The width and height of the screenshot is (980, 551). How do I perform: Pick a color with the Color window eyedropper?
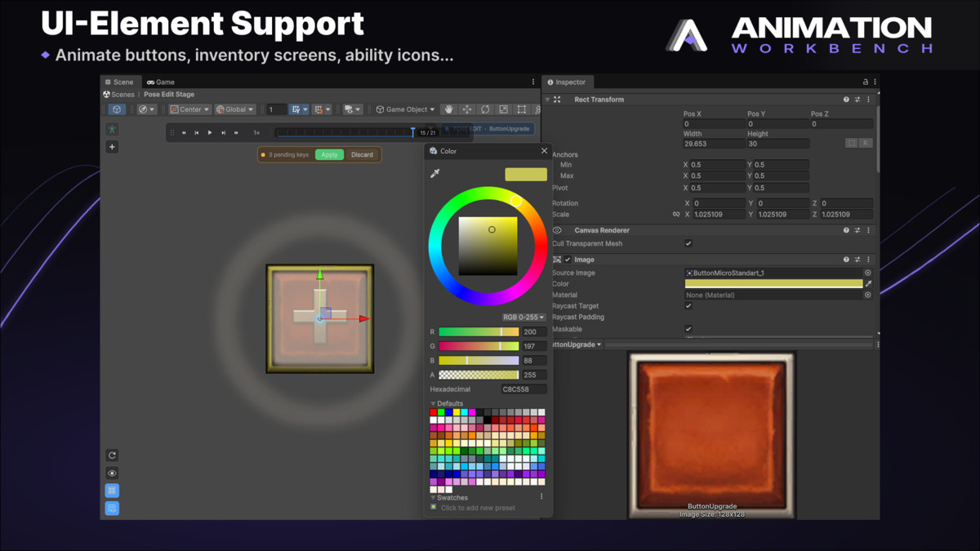tap(435, 174)
